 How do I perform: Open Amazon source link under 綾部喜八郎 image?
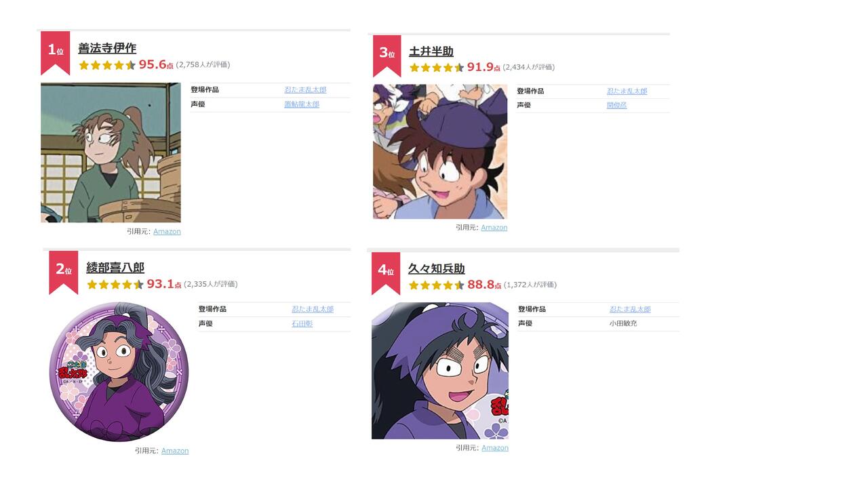click(x=175, y=451)
